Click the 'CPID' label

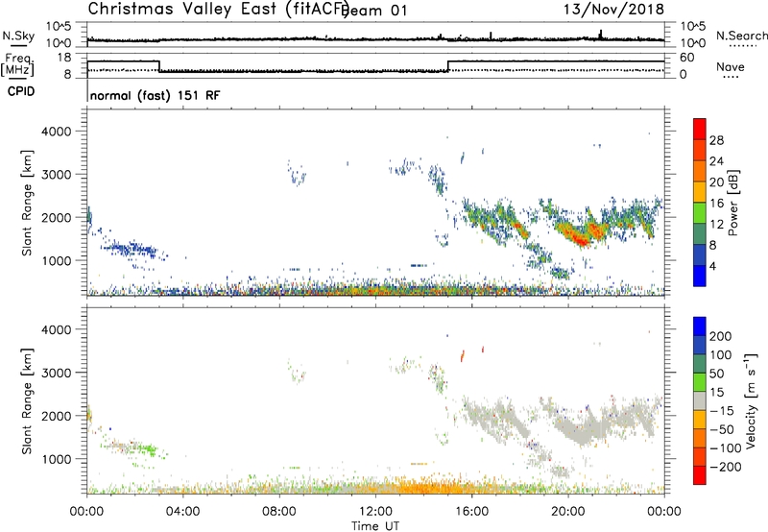tap(21, 91)
